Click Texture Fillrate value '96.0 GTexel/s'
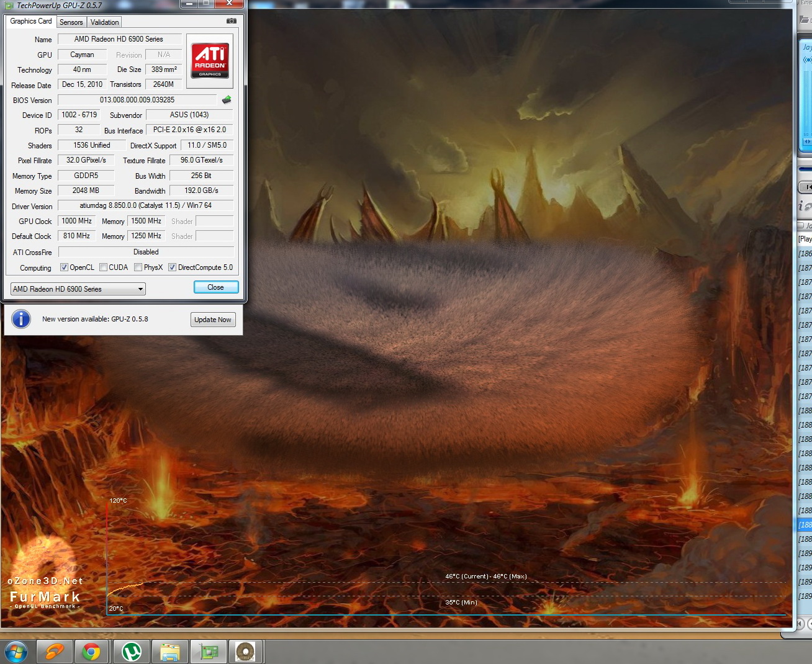Viewport: 812px width, 664px height. [202, 160]
